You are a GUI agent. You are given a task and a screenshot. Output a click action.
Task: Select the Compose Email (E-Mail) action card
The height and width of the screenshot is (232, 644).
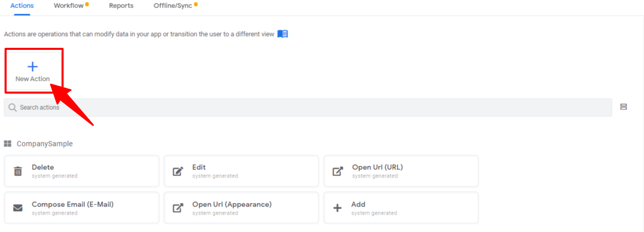pos(81,208)
